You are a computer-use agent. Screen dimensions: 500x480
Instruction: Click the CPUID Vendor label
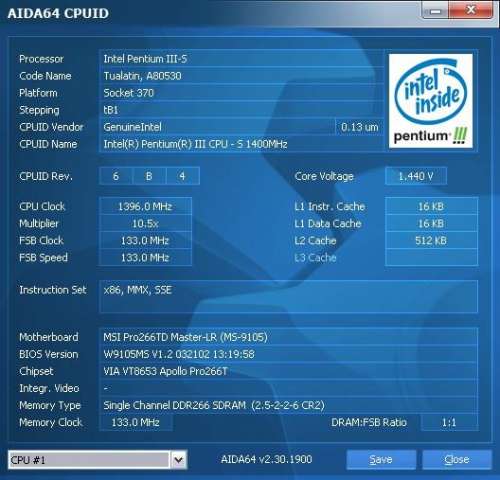(51, 127)
